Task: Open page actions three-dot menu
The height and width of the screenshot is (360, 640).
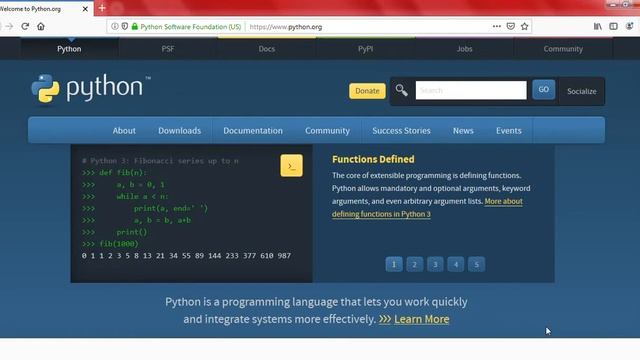Action: [x=497, y=27]
